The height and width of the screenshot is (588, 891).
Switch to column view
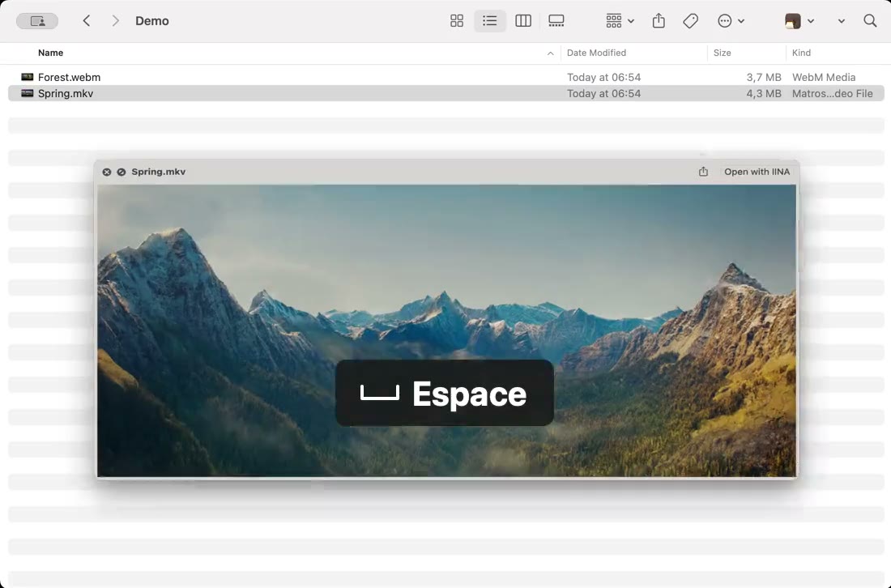pos(523,21)
